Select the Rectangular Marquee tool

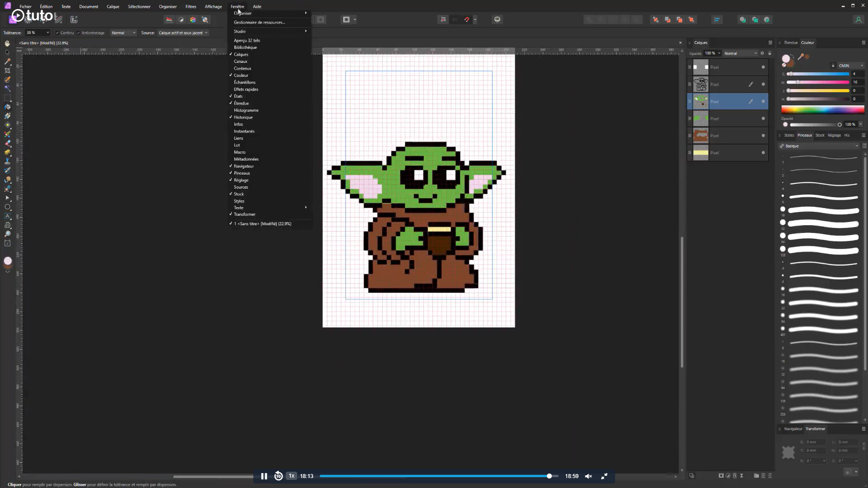7,98
